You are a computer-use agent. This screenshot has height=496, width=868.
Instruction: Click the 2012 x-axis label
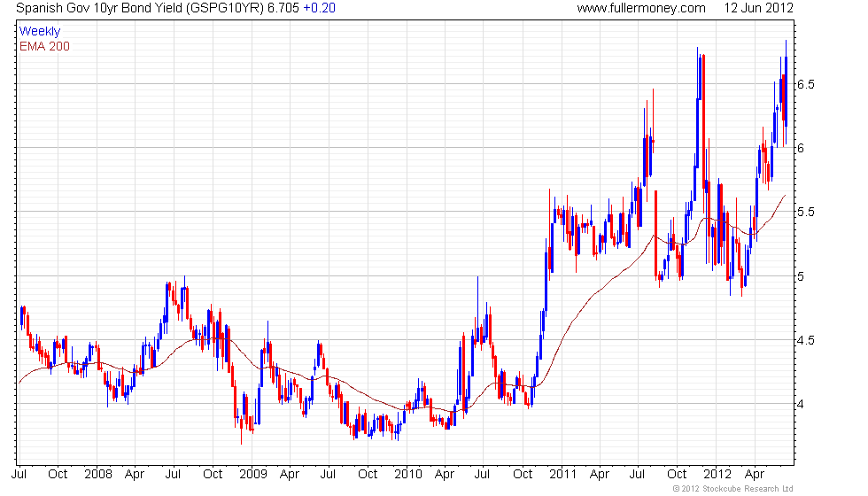(717, 475)
